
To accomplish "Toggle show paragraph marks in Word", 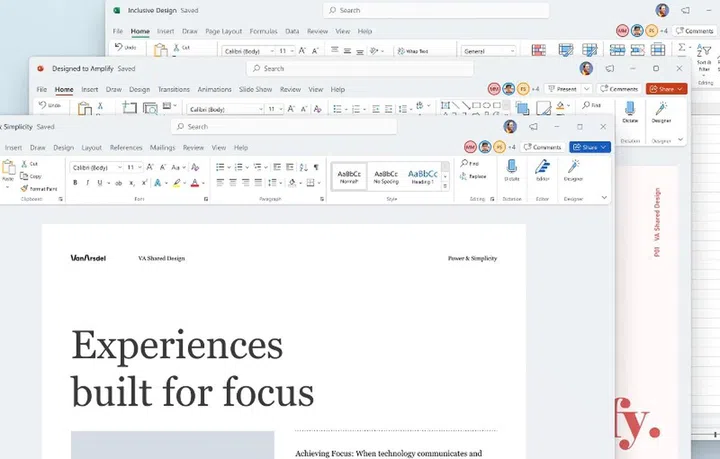I will coord(316,168).
